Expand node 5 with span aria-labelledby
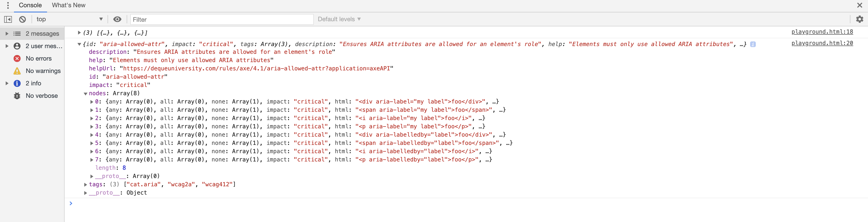Viewport: 868px width, 222px height. point(92,143)
